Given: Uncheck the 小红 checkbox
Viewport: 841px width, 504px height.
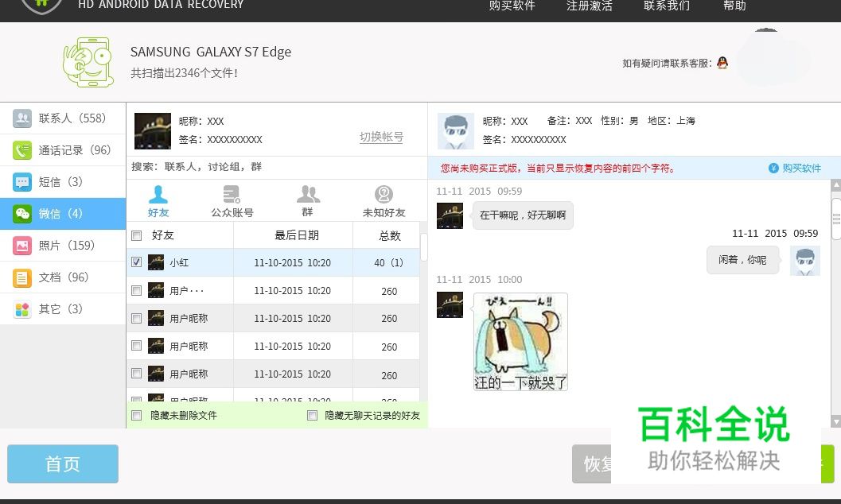Looking at the screenshot, I should click(137, 262).
